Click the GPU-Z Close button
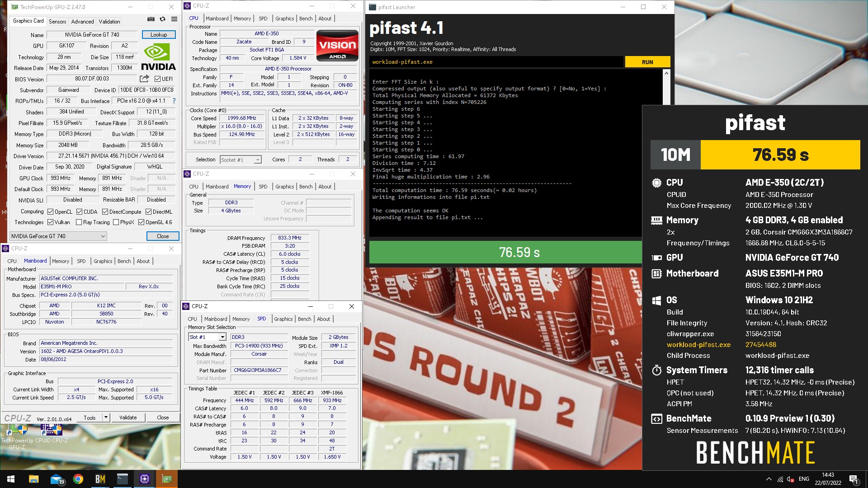This screenshot has height=488, width=868. 163,236
